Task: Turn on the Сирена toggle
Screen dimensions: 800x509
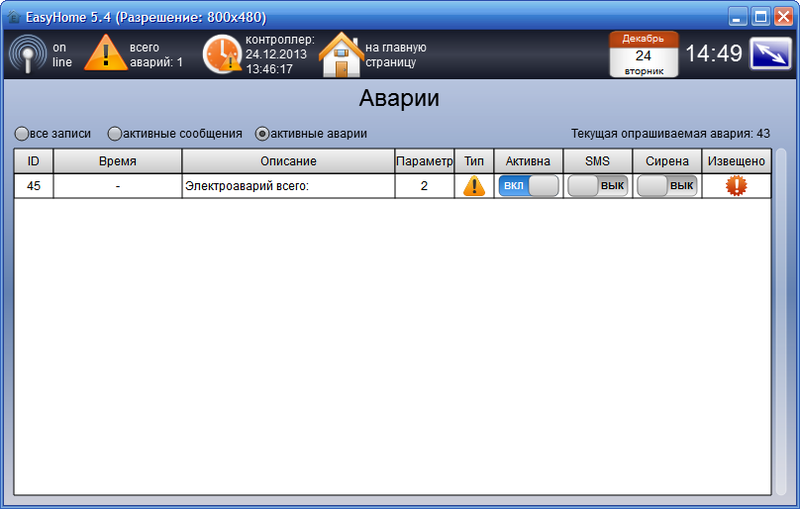Action: tap(667, 186)
